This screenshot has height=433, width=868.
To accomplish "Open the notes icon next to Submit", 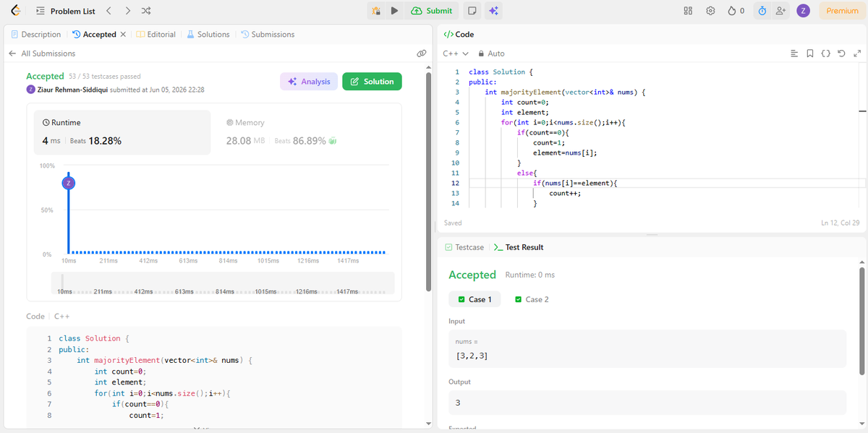I will pyautogui.click(x=472, y=11).
